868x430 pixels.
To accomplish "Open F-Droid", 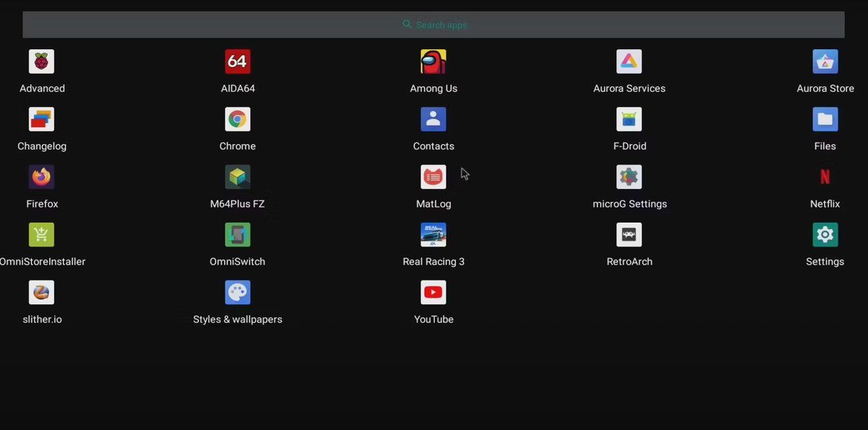I will point(629,119).
